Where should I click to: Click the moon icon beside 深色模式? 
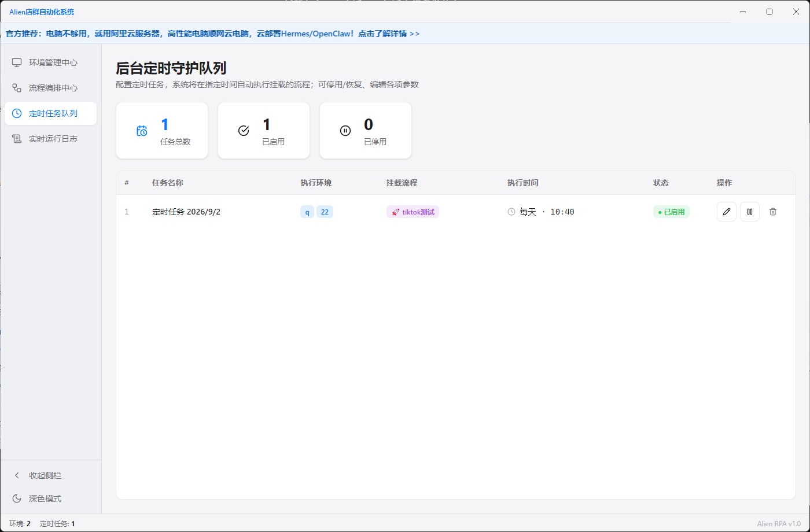tap(17, 498)
